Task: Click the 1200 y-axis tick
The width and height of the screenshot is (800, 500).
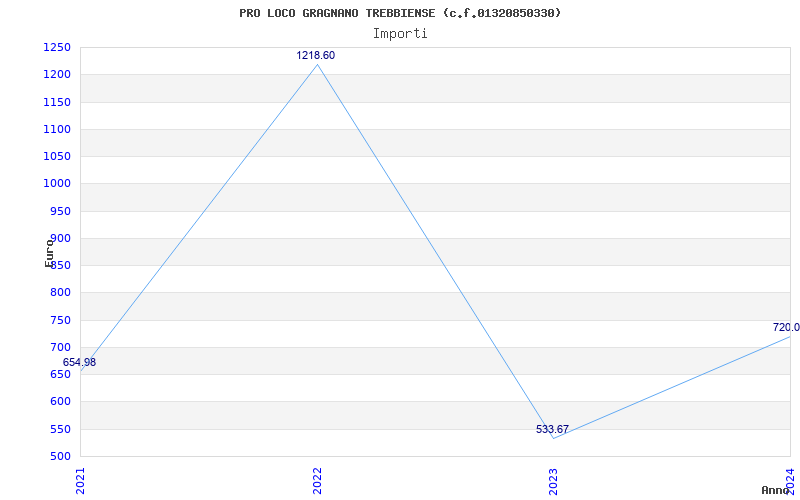Action: click(57, 74)
